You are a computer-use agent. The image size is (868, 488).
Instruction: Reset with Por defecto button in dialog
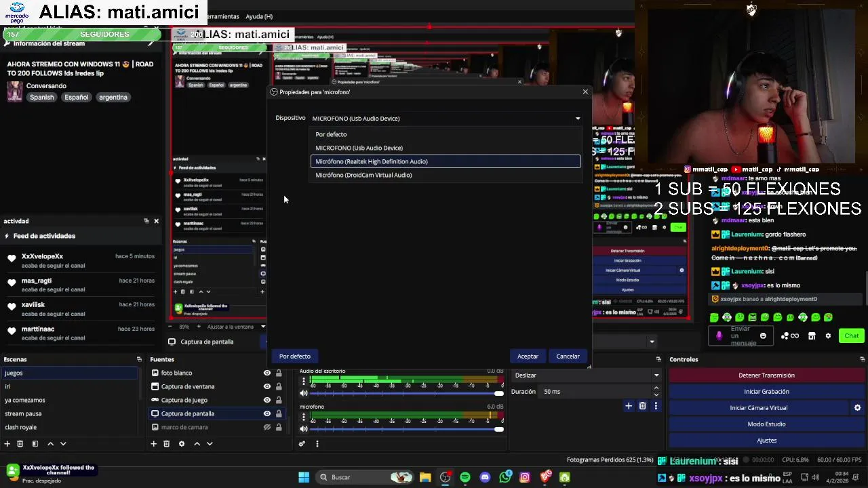point(295,357)
